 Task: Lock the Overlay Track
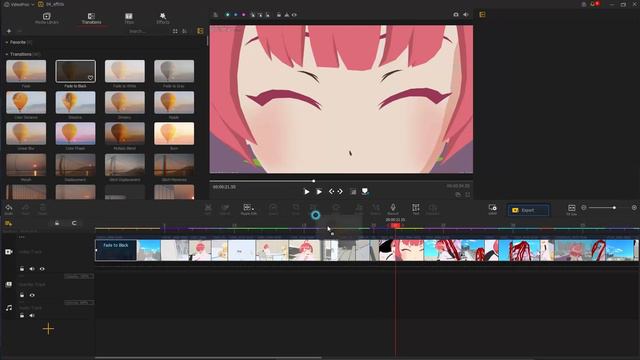(x=22, y=295)
